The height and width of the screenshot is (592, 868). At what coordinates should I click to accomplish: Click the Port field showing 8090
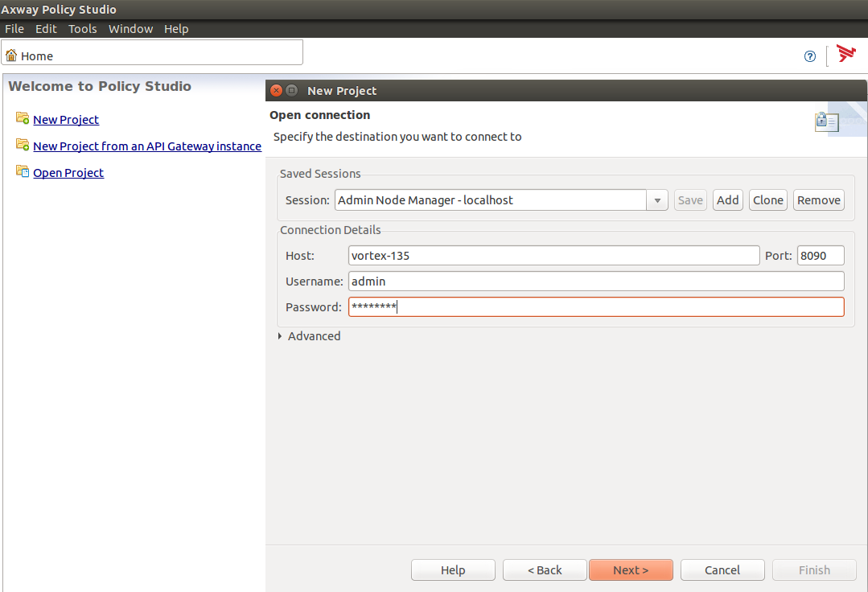pos(821,256)
